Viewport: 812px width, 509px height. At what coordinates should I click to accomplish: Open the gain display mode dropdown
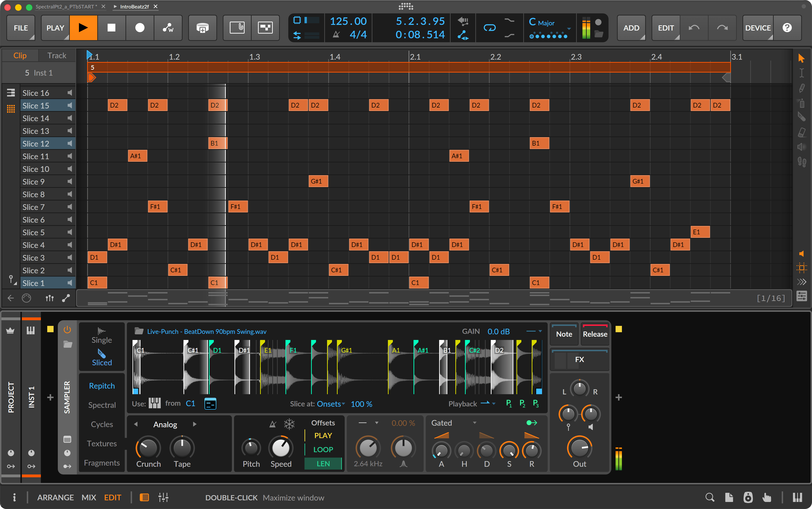pyautogui.click(x=534, y=331)
